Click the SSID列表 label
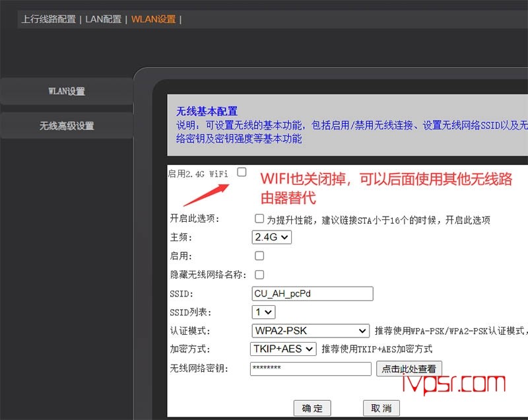Viewport: 528px width, 420px height. [191, 312]
